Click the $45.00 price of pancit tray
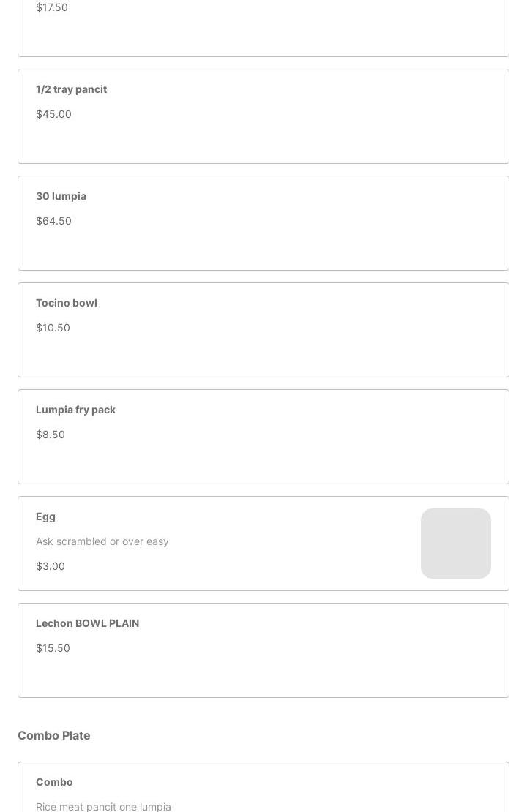 pos(53,114)
